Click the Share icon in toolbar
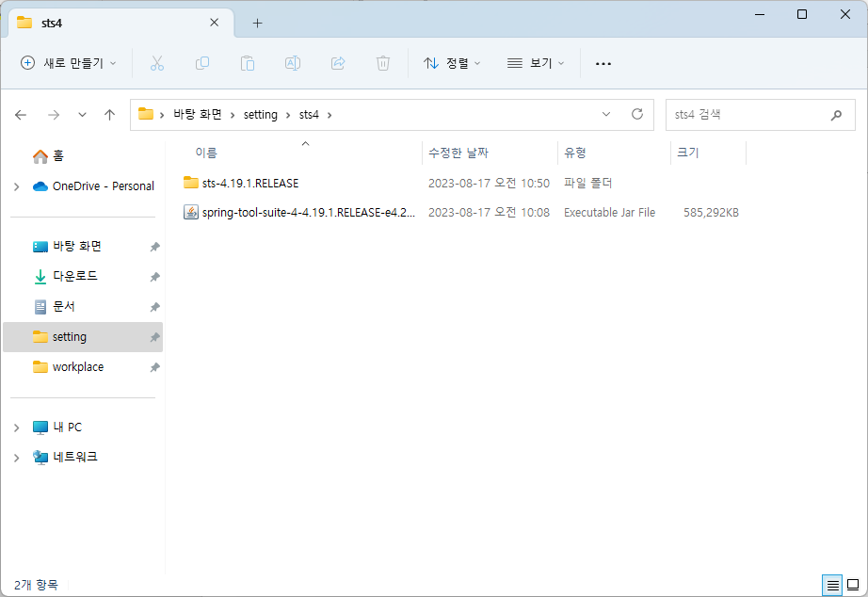 (338, 63)
